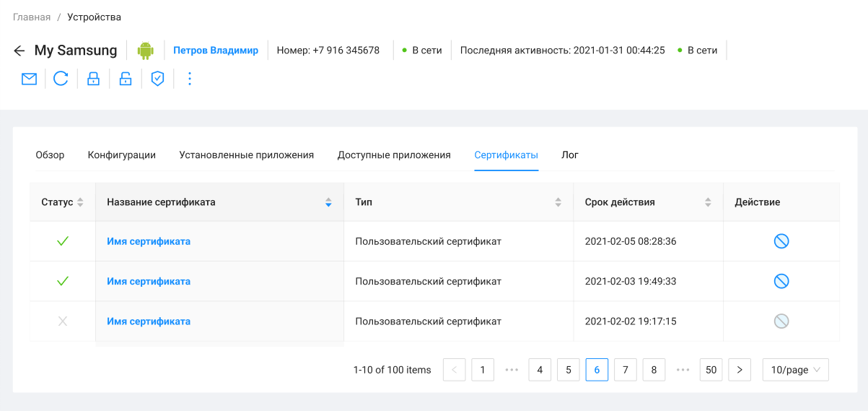Click the refresh sync icon

pyautogui.click(x=61, y=79)
